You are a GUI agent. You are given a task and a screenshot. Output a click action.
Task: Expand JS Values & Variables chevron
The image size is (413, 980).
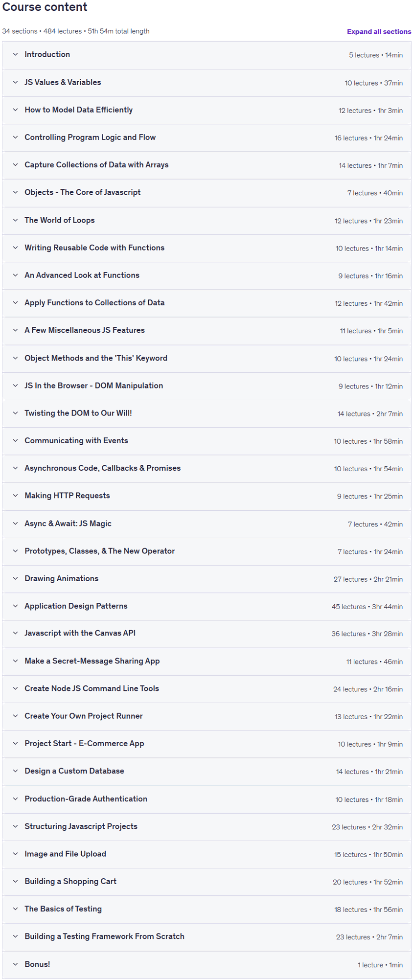pos(15,82)
